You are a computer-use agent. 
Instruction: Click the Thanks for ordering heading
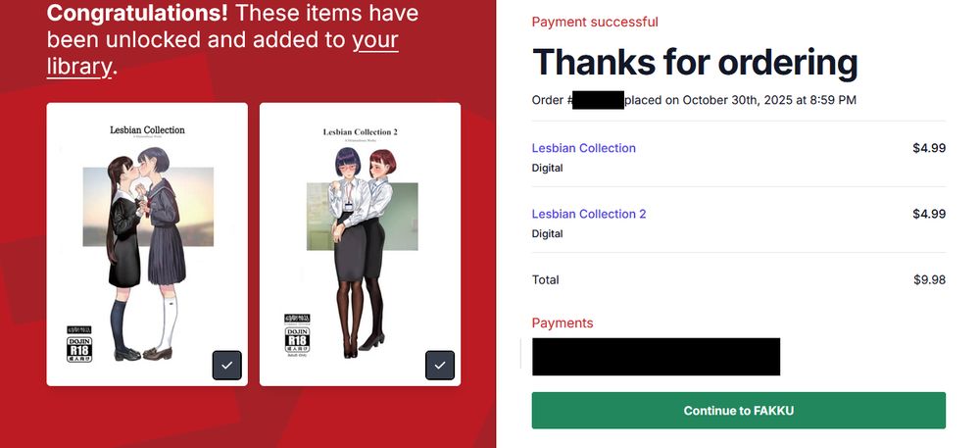click(695, 63)
